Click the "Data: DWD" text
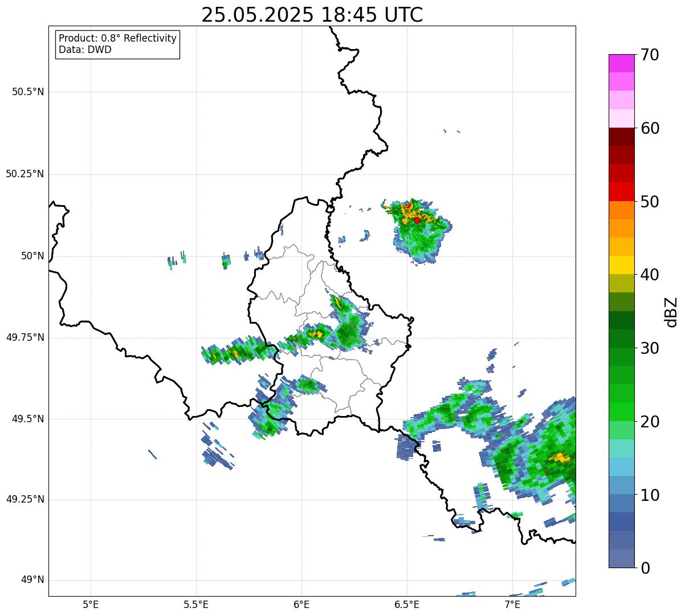Screen dimensions: 685x616 click(x=85, y=50)
